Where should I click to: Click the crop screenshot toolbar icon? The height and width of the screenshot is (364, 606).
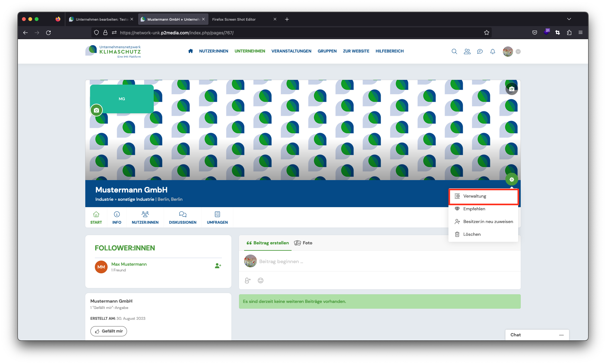(558, 32)
